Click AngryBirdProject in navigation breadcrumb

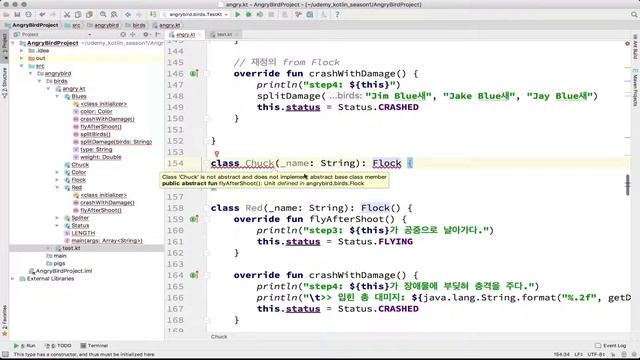[x=31, y=25]
